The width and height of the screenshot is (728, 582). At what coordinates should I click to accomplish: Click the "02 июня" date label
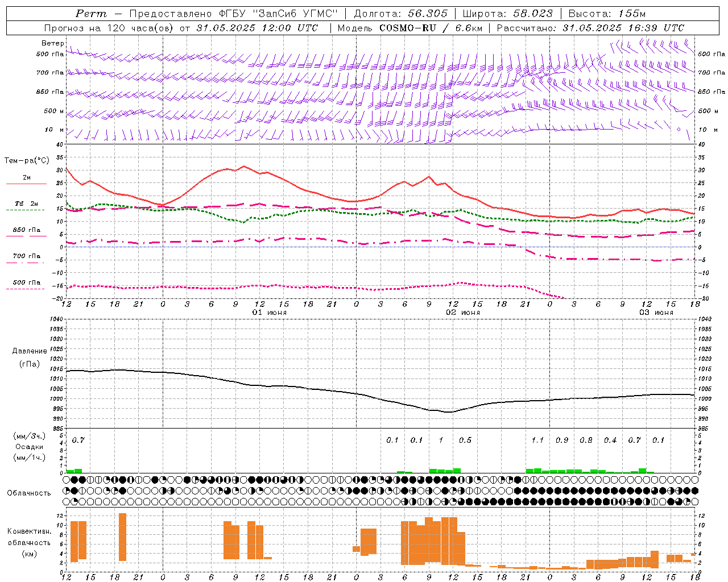pos(463,313)
